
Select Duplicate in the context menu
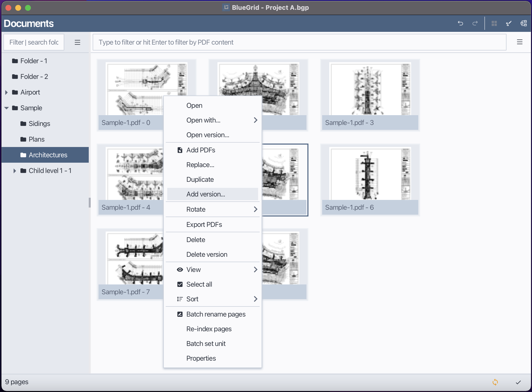tap(200, 179)
